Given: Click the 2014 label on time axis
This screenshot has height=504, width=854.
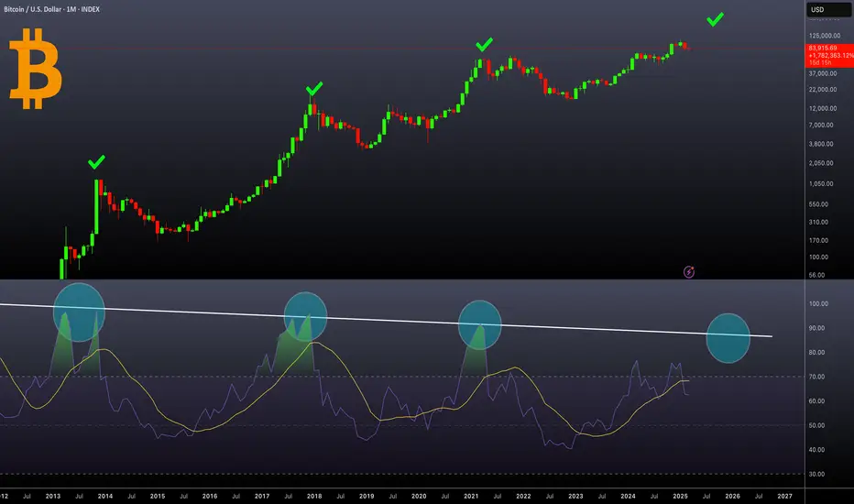Looking at the screenshot, I should (105, 497).
